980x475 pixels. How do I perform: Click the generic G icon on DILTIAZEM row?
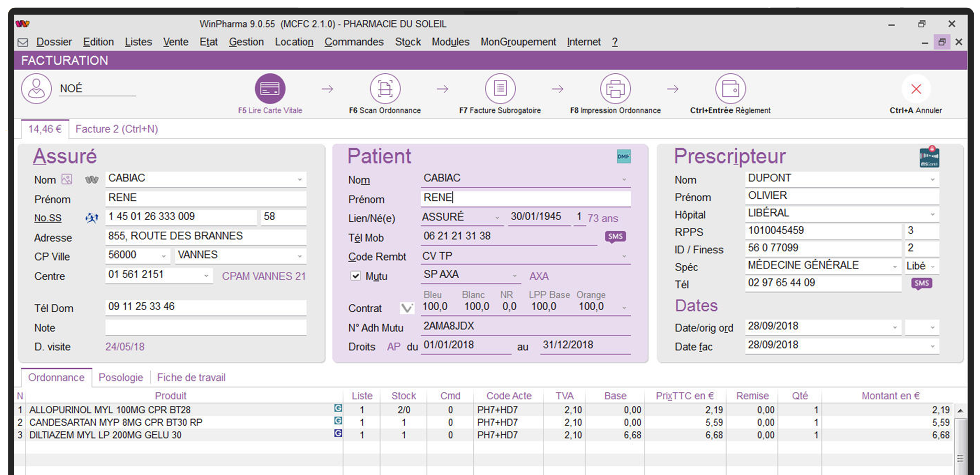click(338, 433)
